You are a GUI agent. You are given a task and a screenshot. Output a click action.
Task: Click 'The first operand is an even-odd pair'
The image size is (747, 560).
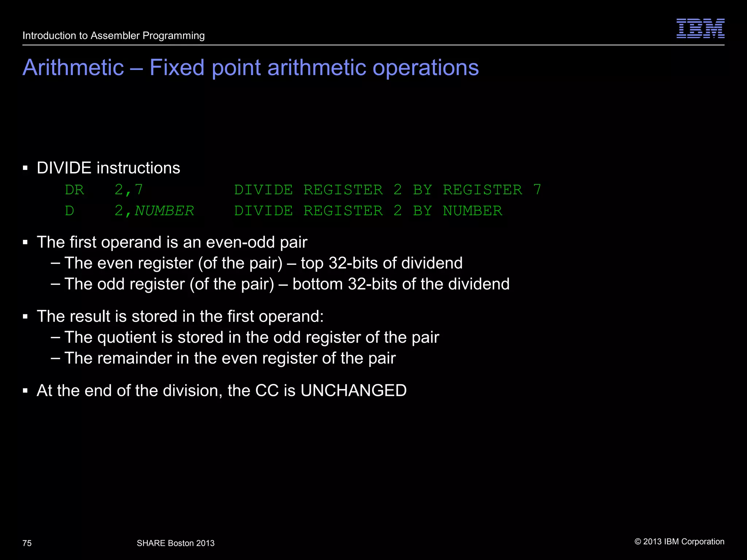point(172,242)
